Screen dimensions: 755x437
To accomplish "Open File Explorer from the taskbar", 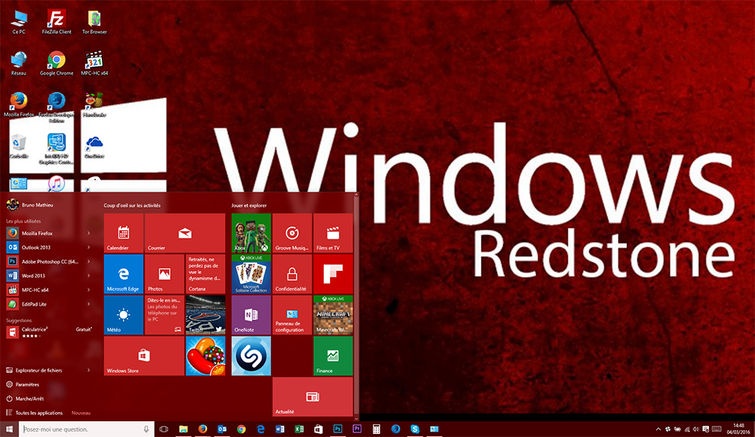I will coord(183,429).
